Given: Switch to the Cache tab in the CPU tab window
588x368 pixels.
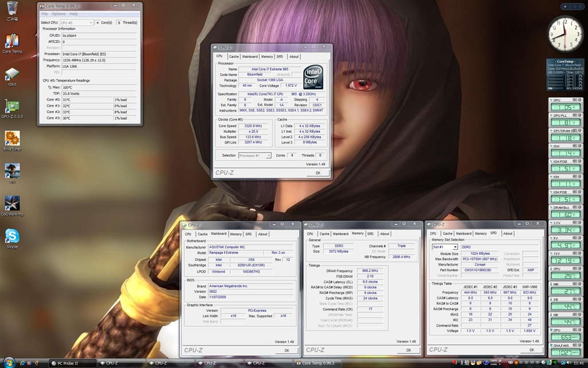Looking at the screenshot, I should pyautogui.click(x=234, y=56).
